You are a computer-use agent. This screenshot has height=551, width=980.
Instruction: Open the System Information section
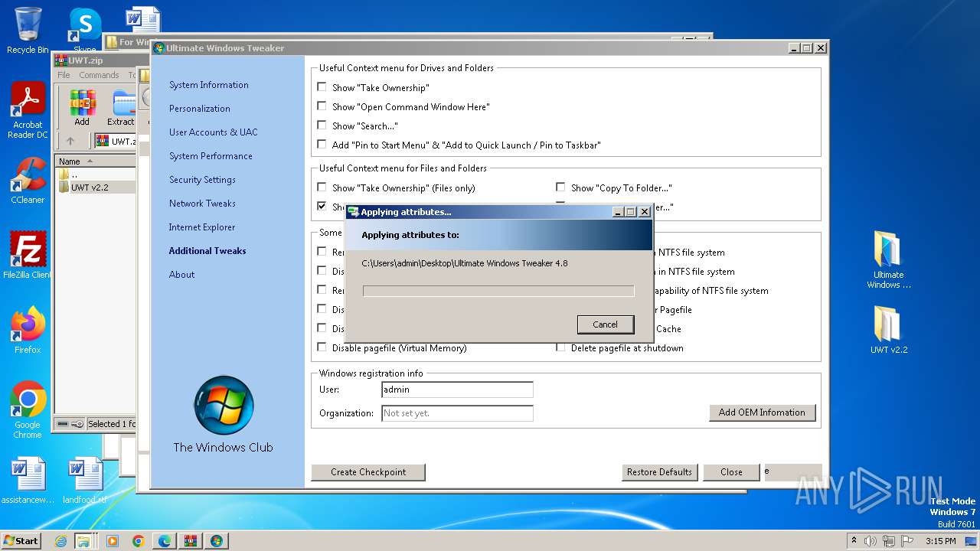[208, 85]
